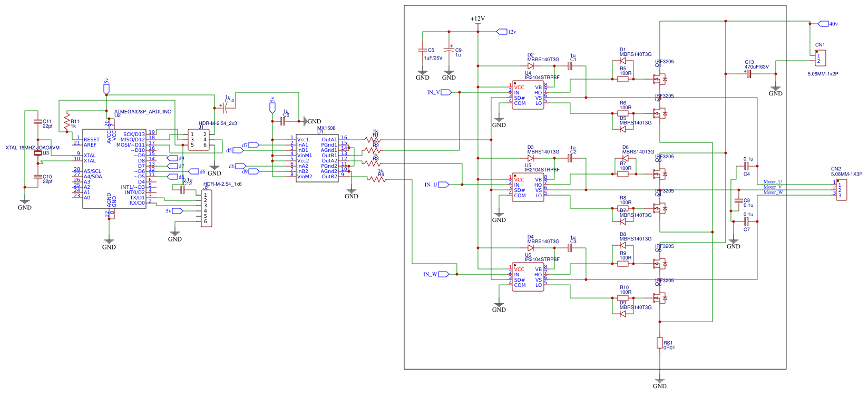Click the C5 1uF/25V capacitor
This screenshot has height=395, width=868.
(423, 50)
